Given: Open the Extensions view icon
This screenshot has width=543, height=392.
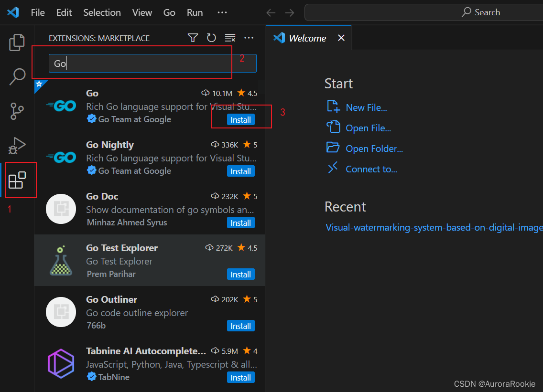Looking at the screenshot, I should 17,180.
